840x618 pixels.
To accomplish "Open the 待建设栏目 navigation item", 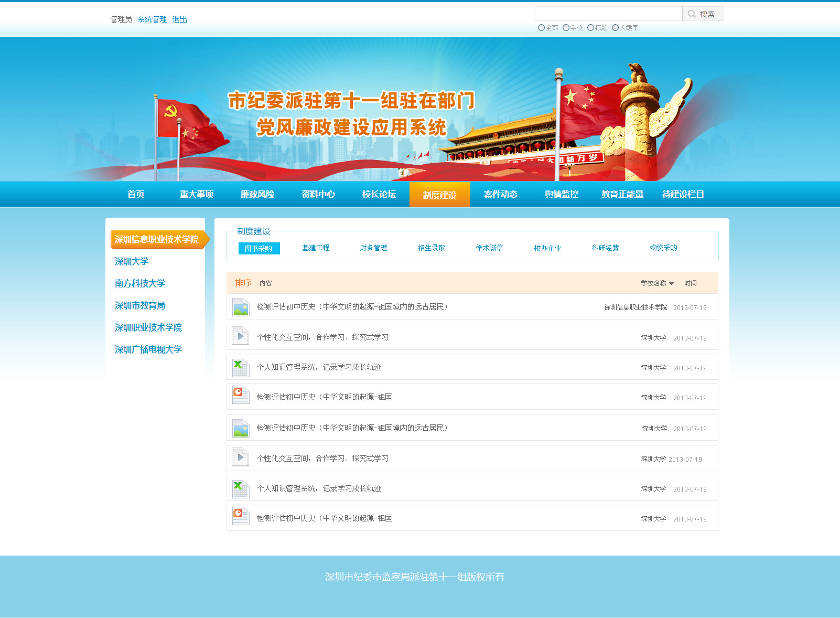I will [x=683, y=194].
